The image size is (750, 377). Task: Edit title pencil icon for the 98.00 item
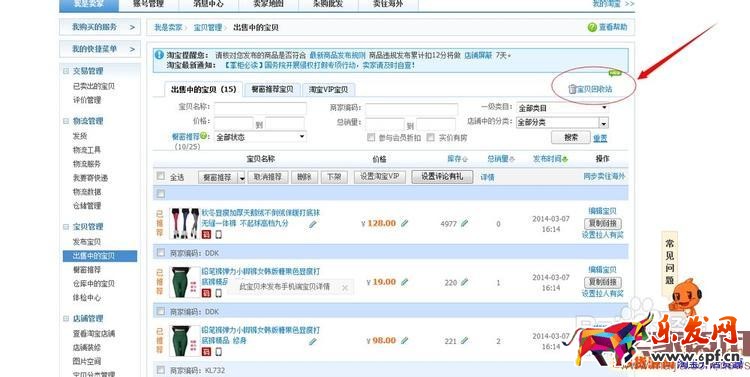[313, 342]
